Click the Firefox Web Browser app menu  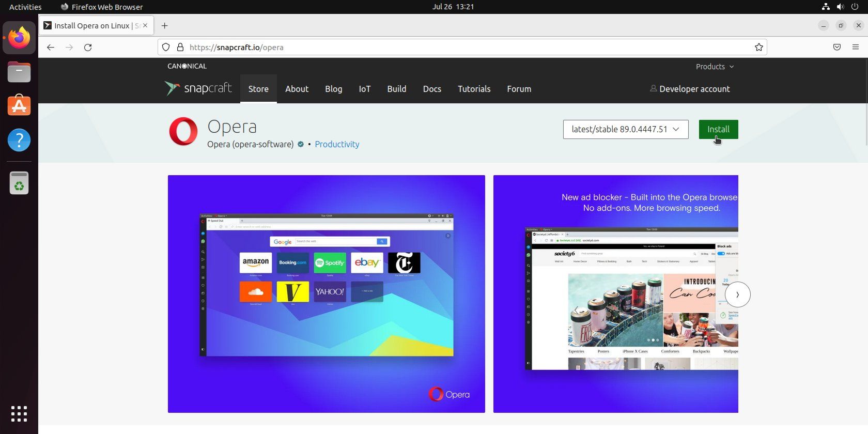pyautogui.click(x=102, y=7)
